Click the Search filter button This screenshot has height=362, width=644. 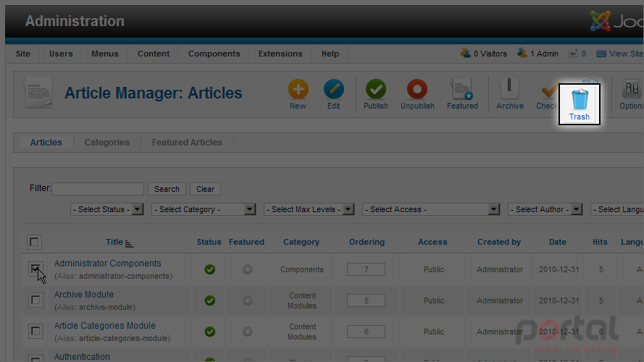(x=167, y=189)
